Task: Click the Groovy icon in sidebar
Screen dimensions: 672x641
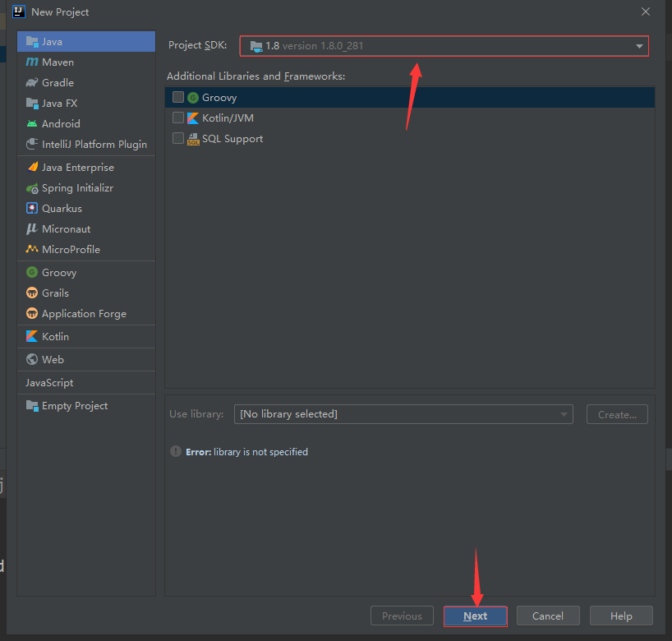Action: pos(32,272)
